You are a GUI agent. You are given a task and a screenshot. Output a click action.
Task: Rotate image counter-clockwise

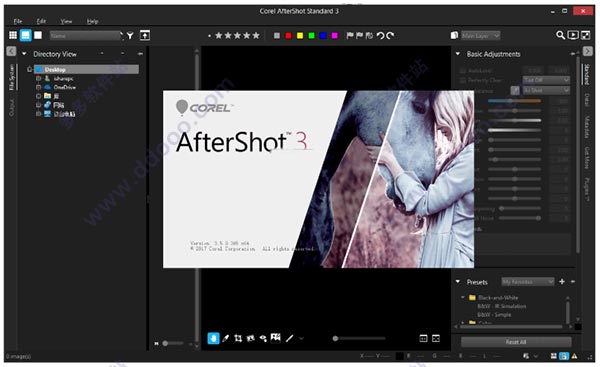click(x=380, y=36)
